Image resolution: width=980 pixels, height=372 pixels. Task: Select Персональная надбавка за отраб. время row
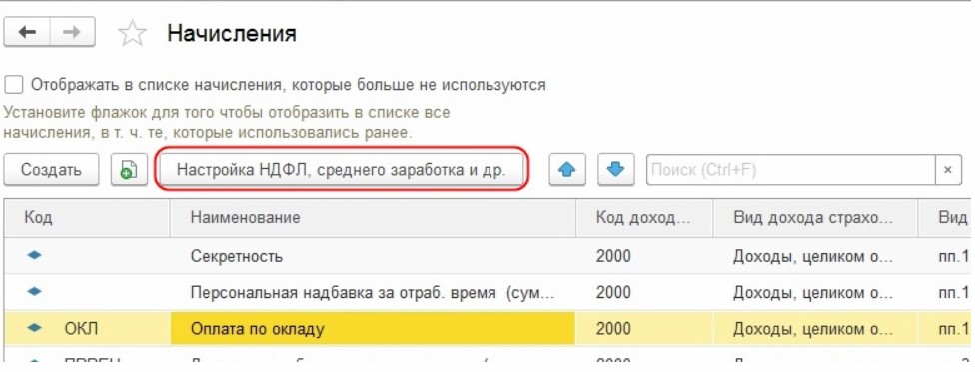tap(373, 293)
